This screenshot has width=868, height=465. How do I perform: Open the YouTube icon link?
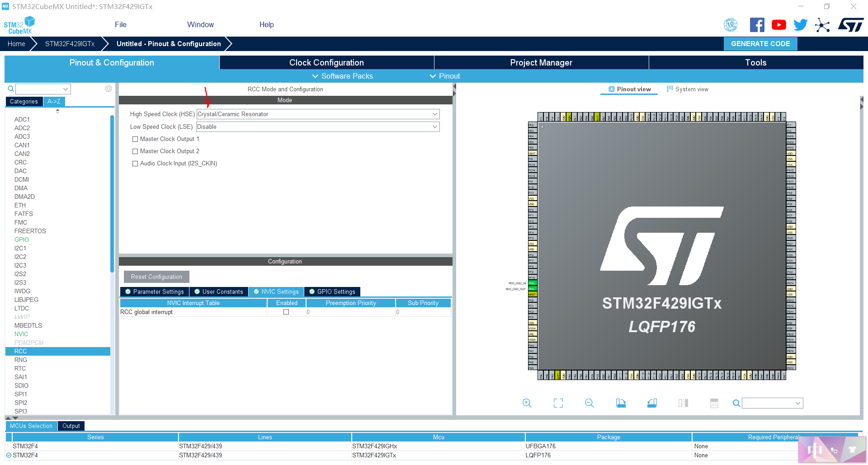coord(778,25)
